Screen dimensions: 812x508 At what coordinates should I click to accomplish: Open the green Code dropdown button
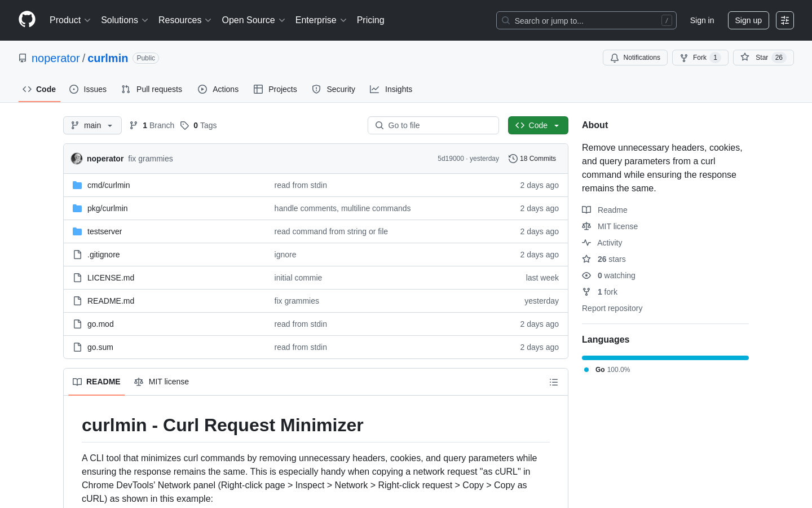538,125
